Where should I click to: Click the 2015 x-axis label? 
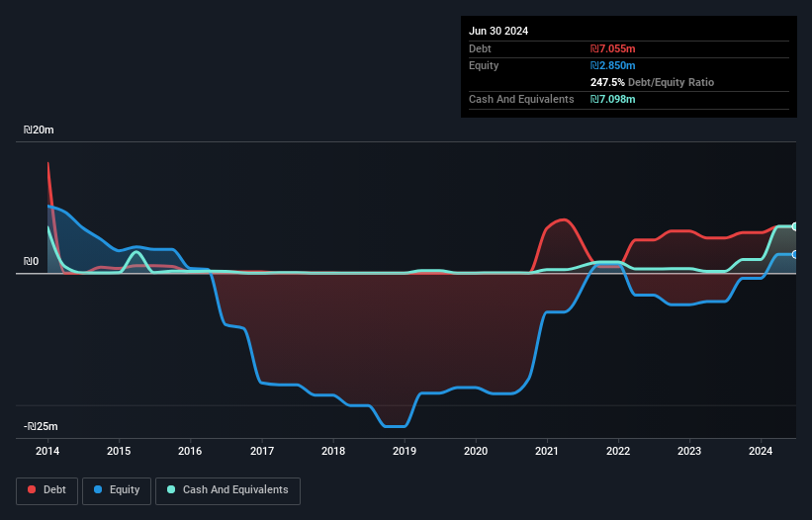119,451
